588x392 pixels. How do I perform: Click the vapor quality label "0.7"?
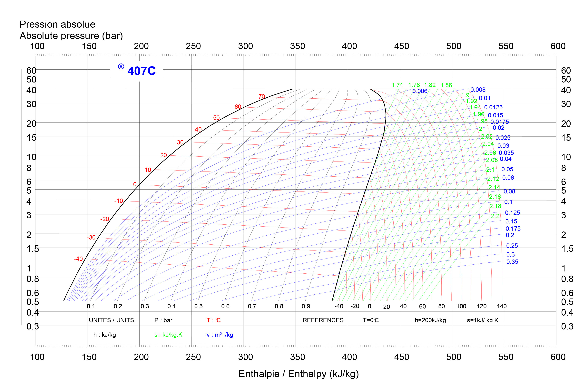tap(252, 306)
